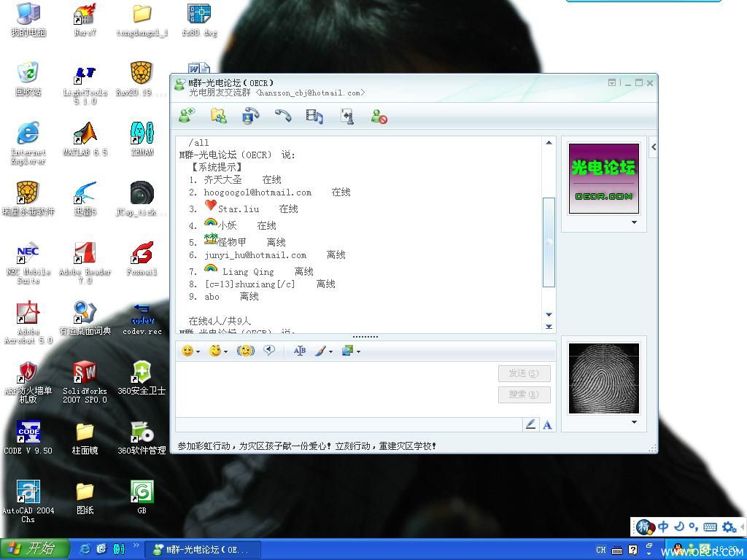Click the chat history scrollbar thumb
747x560 pixels.
point(549,242)
